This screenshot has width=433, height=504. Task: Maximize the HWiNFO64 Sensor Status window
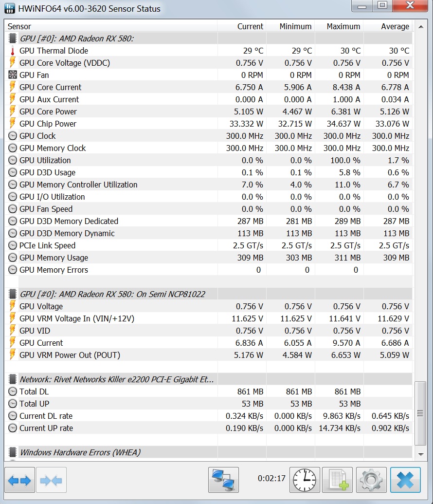coord(382,5)
